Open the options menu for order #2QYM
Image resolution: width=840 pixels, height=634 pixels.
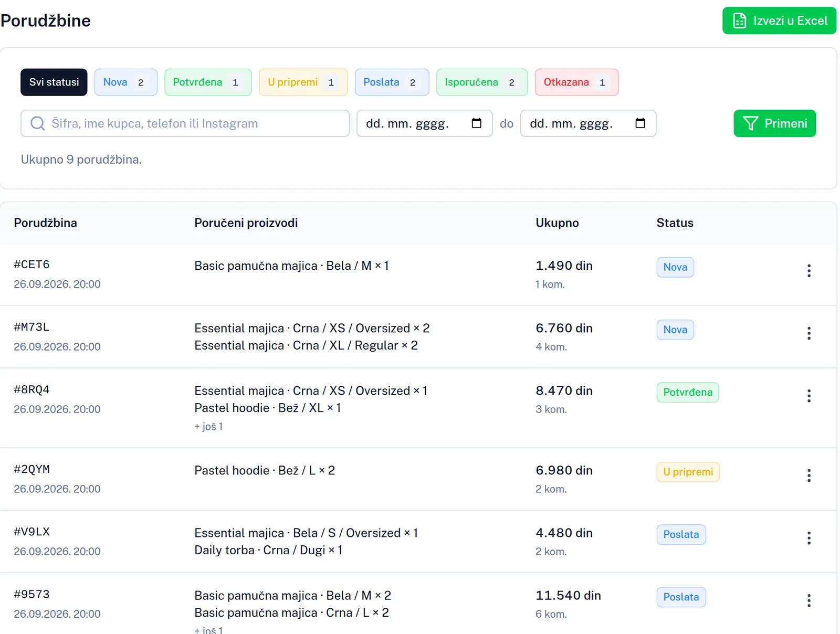point(808,475)
